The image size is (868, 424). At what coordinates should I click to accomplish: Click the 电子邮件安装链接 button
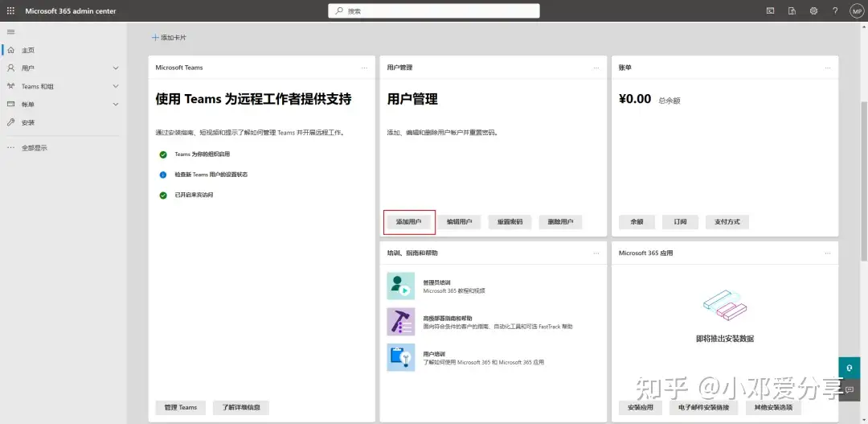[x=703, y=407]
